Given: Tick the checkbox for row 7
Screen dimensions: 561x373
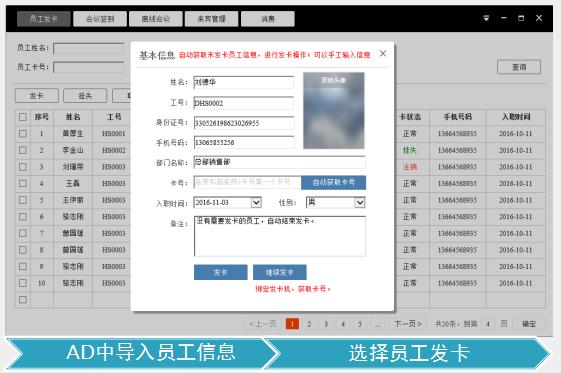Looking at the screenshot, I should pyautogui.click(x=23, y=233).
